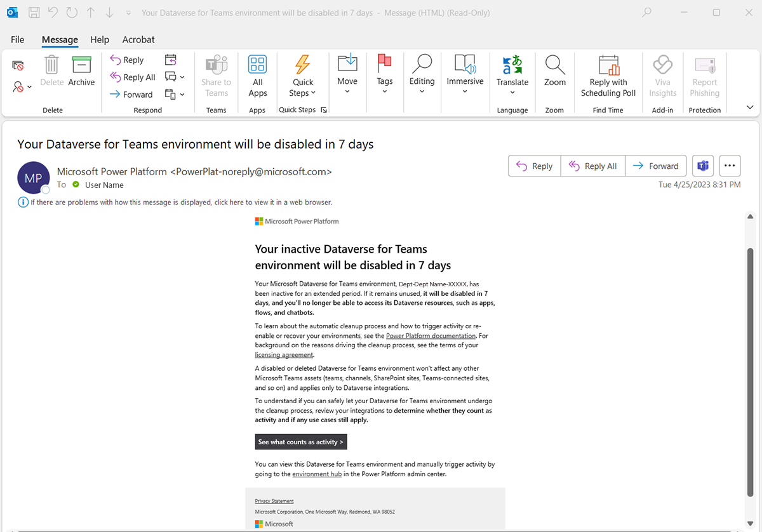Open the File tab
Screen dimensions: 762x532
point(18,39)
